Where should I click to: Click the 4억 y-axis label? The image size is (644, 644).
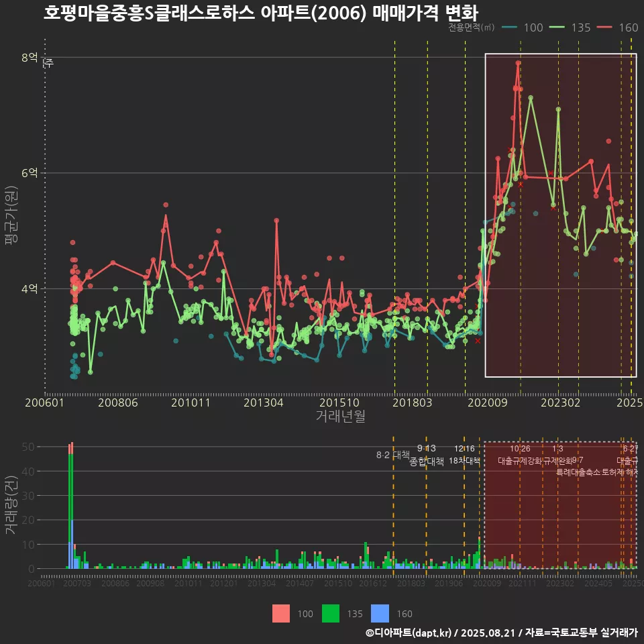30,288
